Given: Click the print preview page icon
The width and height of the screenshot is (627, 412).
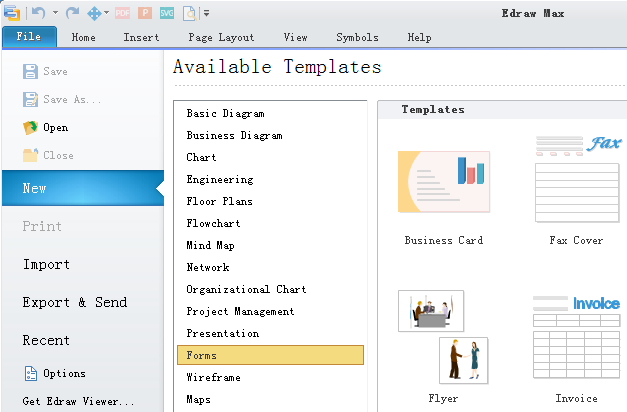Looking at the screenshot, I should [188, 13].
